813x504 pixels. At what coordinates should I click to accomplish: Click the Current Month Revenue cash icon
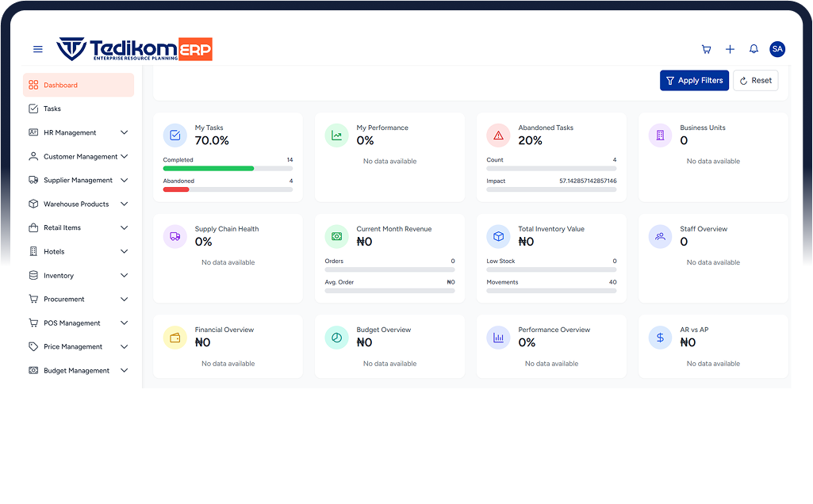(x=336, y=236)
